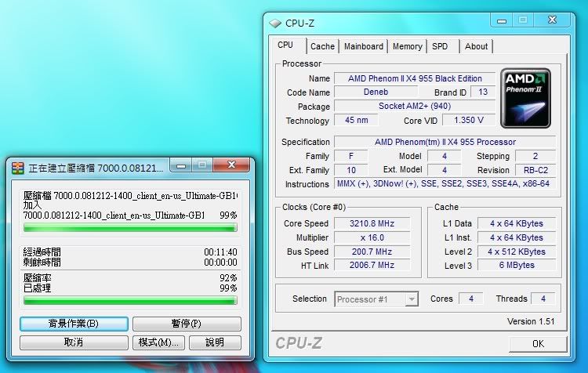
Task: Click the Instructions field listing MMX, SSE
Action: click(445, 183)
